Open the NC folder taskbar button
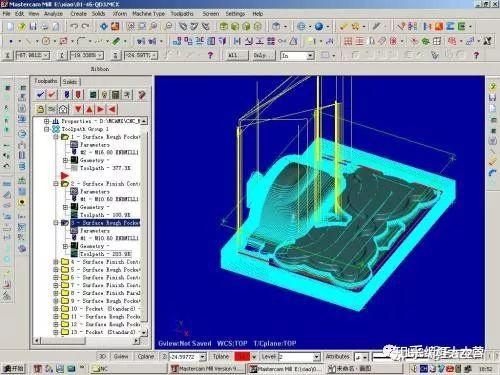500x375 pixels. [128, 369]
